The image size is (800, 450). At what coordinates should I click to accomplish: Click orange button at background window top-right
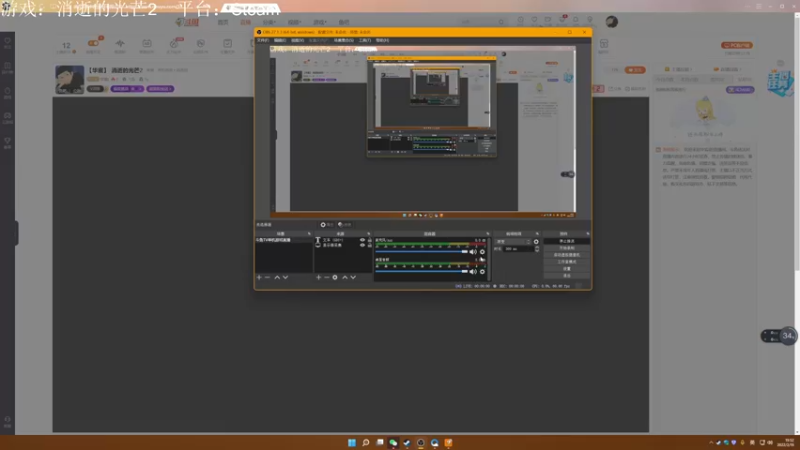coord(737,45)
